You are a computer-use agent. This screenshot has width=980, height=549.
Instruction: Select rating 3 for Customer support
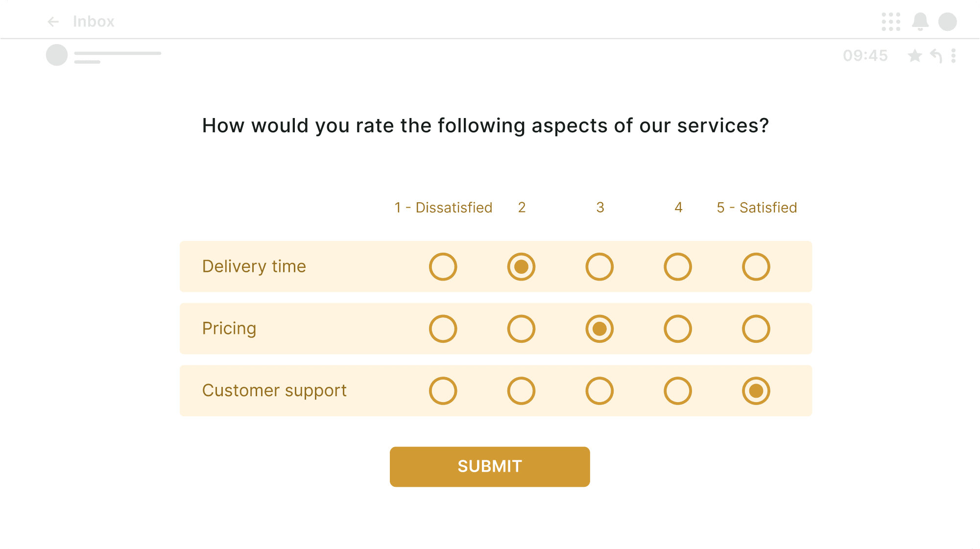(x=599, y=391)
